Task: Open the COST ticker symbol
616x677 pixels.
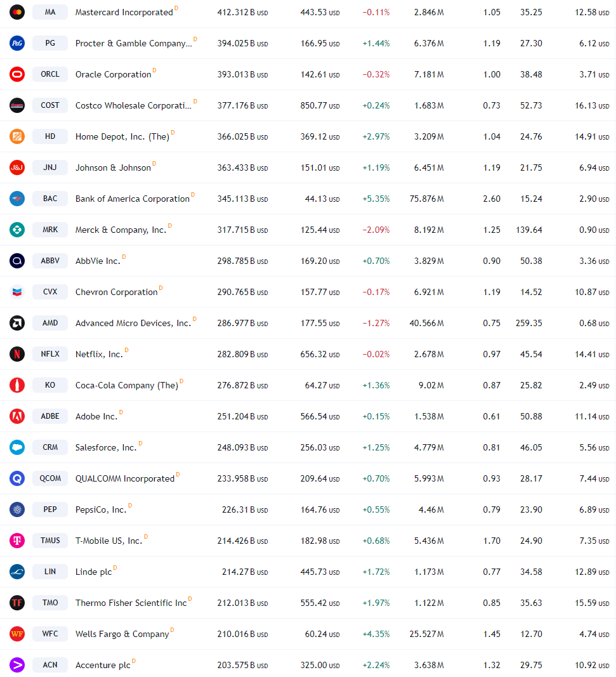Action: point(50,105)
